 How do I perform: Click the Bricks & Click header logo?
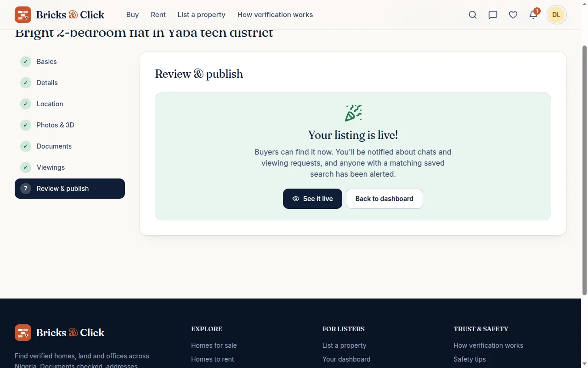click(x=60, y=15)
